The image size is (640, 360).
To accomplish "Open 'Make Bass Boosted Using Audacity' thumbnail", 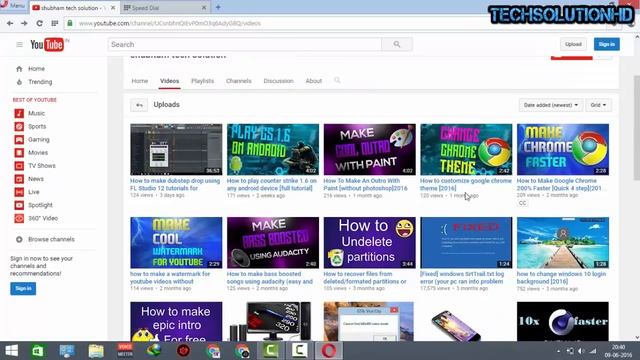I will point(273,242).
